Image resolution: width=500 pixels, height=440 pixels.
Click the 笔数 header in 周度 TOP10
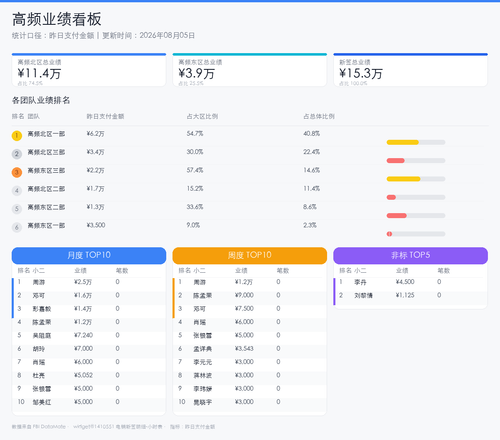pos(283,271)
